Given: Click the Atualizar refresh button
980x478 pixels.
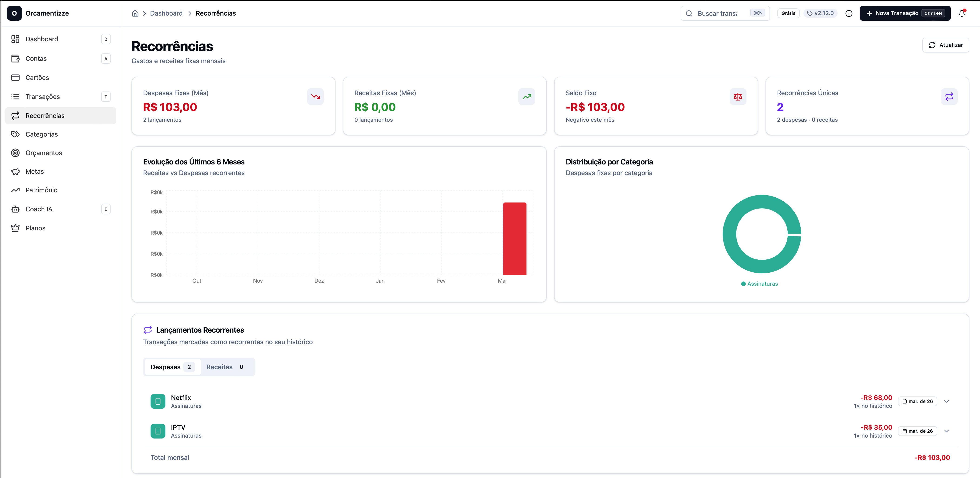Looking at the screenshot, I should [945, 45].
